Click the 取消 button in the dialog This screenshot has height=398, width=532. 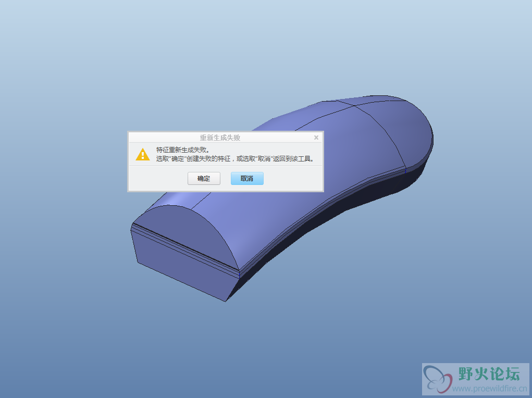click(x=247, y=179)
